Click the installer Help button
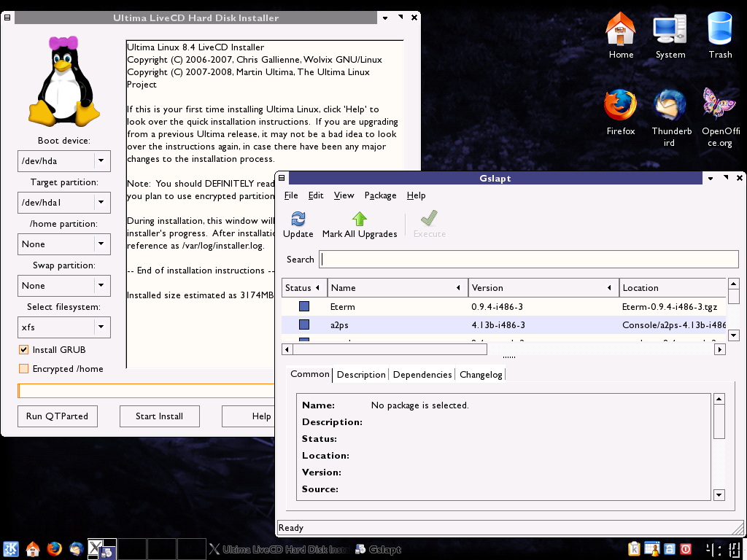Viewport: 747px width, 560px height. (x=249, y=416)
